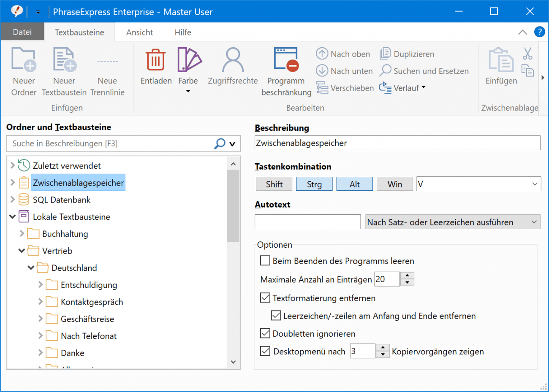Expand the SQL Datenbank node
This screenshot has width=549, height=392.
pyautogui.click(x=12, y=199)
